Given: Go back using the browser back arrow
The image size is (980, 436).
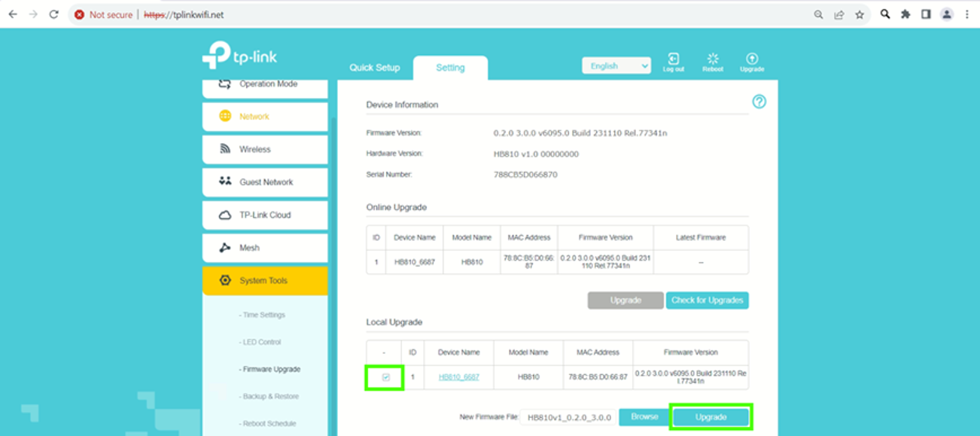Looking at the screenshot, I should (13, 14).
